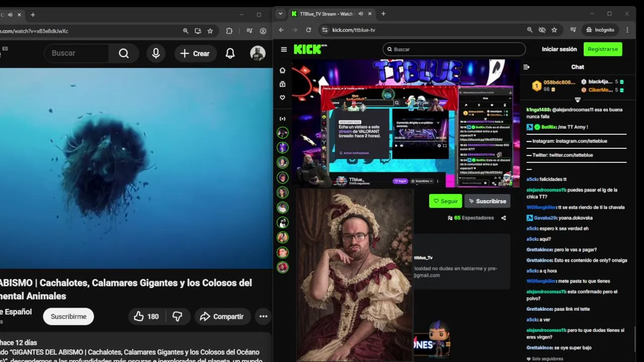Screen dimensions: 644x362
Task: Open a new tab in the YouTube window
Action: [33, 15]
